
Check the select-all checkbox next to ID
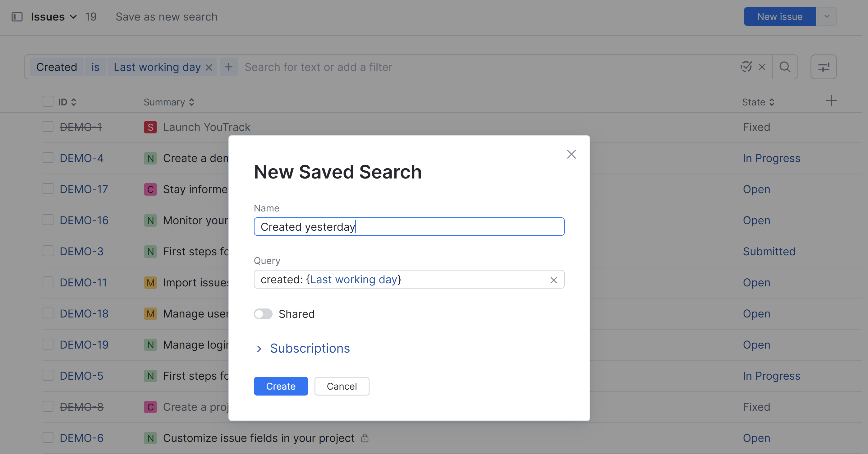click(48, 101)
